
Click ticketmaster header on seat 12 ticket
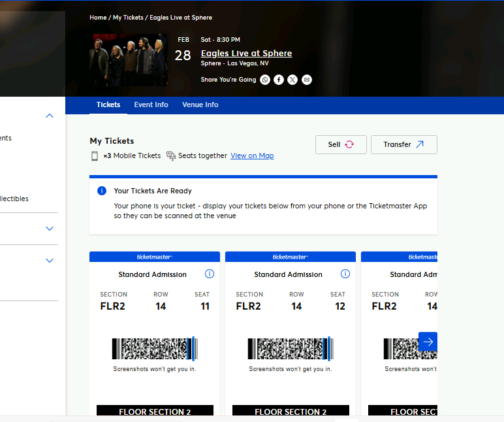tap(291, 257)
